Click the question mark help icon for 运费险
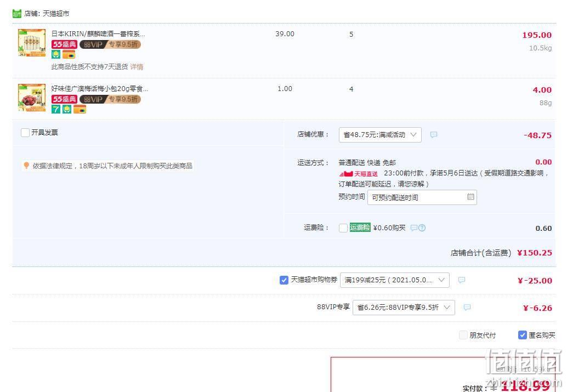This screenshot has width=567, height=392. coord(422,228)
